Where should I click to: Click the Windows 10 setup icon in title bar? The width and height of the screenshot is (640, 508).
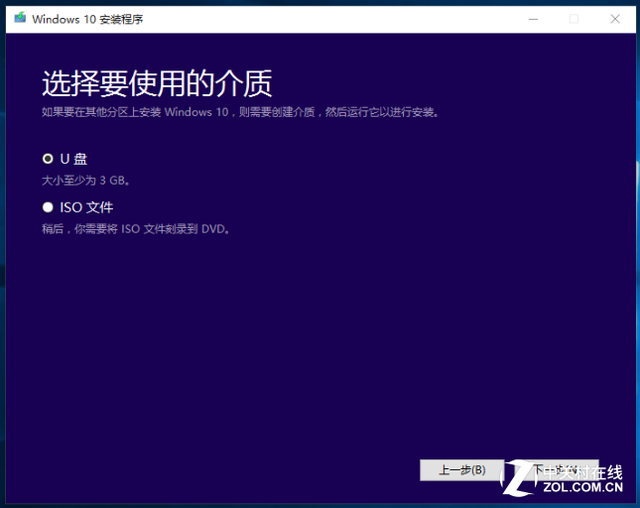click(20, 18)
